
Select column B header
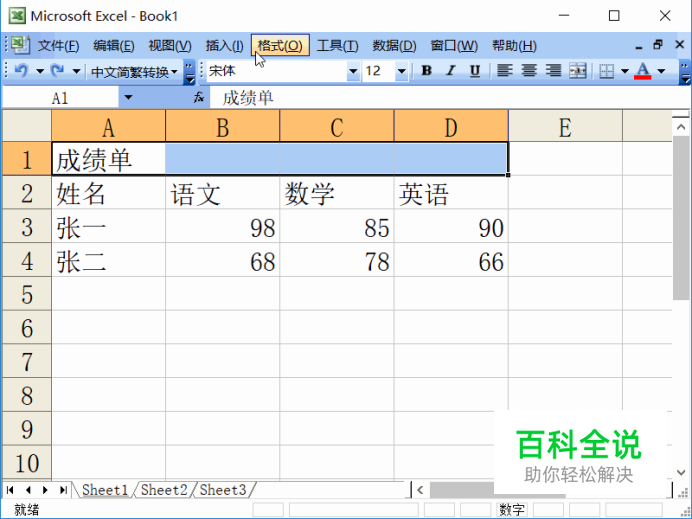coord(222,126)
